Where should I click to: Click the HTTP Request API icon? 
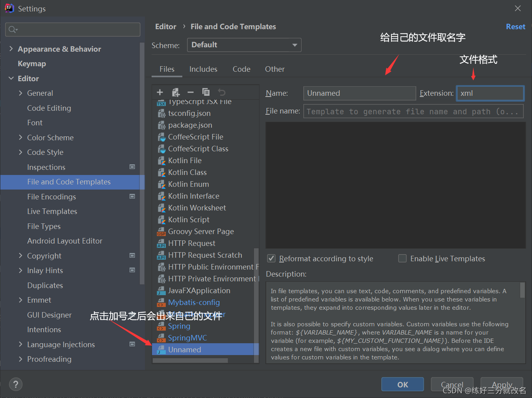161,244
